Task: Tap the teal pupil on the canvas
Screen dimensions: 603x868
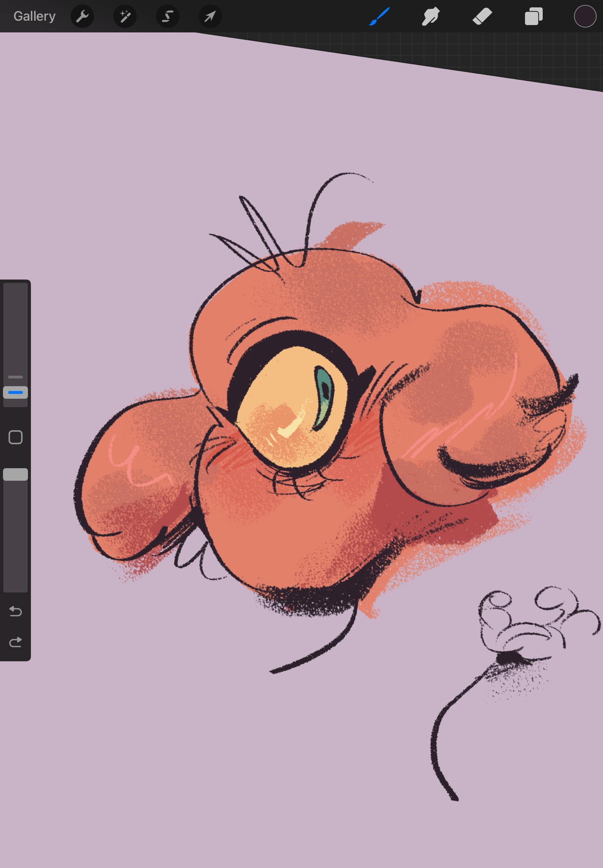Action: [x=324, y=395]
